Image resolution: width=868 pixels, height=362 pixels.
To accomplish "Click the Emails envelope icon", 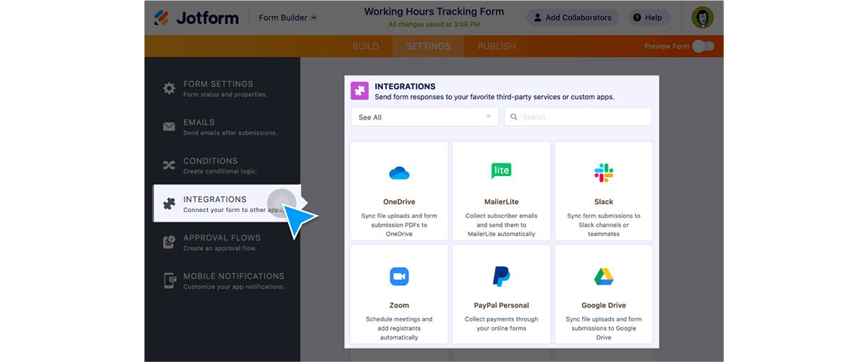I will point(169,127).
